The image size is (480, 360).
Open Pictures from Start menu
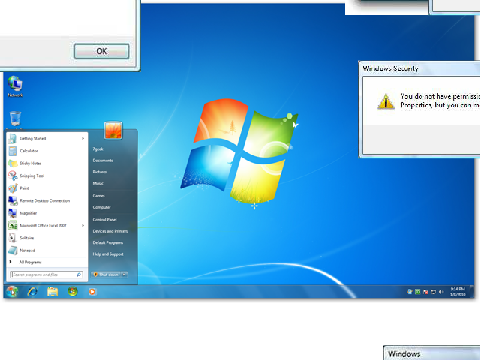click(100, 172)
